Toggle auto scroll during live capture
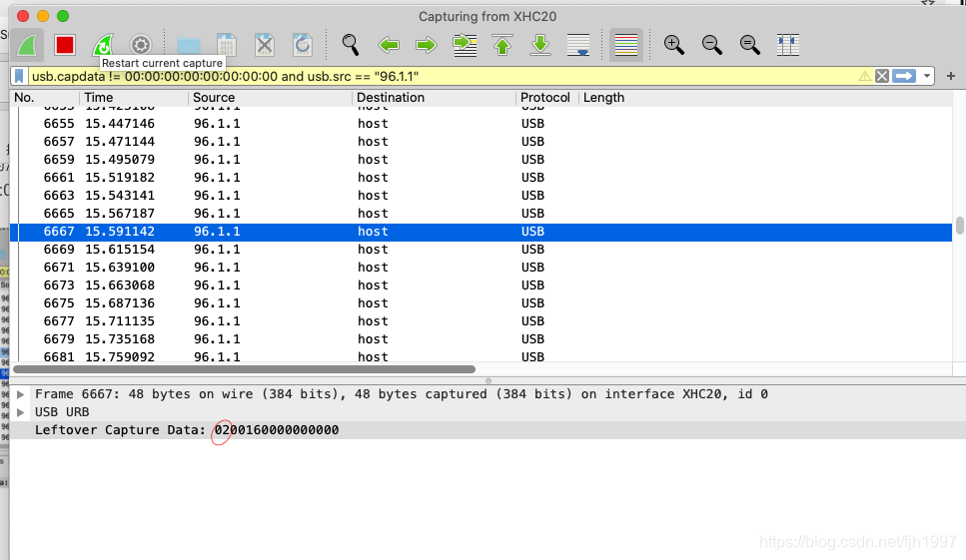The image size is (966, 560). click(x=578, y=45)
